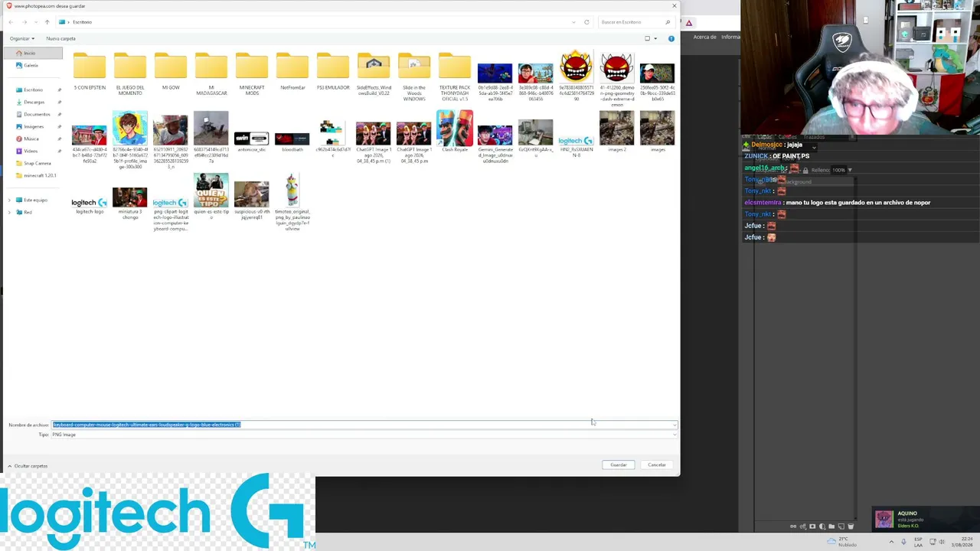
Task: Click the Guardar button
Action: (619, 465)
